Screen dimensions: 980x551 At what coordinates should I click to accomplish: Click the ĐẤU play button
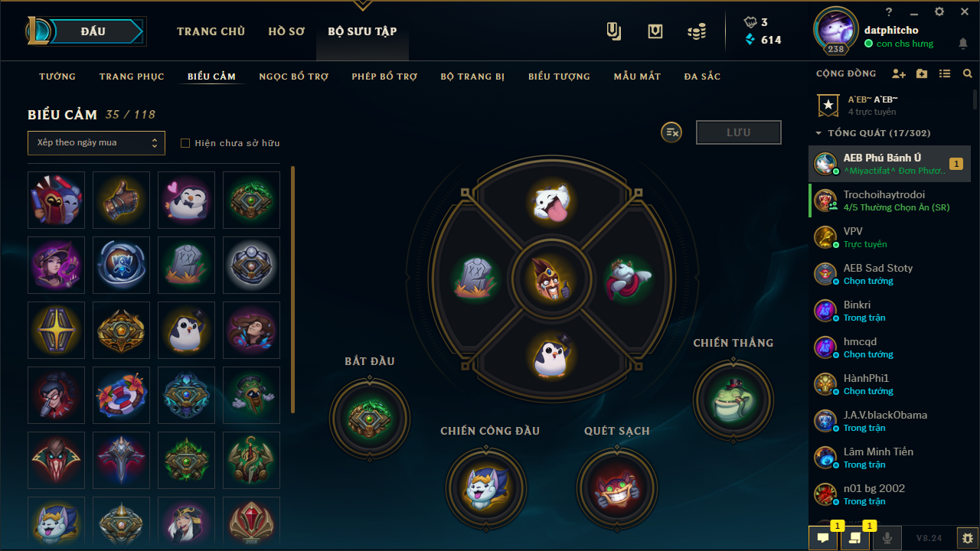click(x=93, y=31)
